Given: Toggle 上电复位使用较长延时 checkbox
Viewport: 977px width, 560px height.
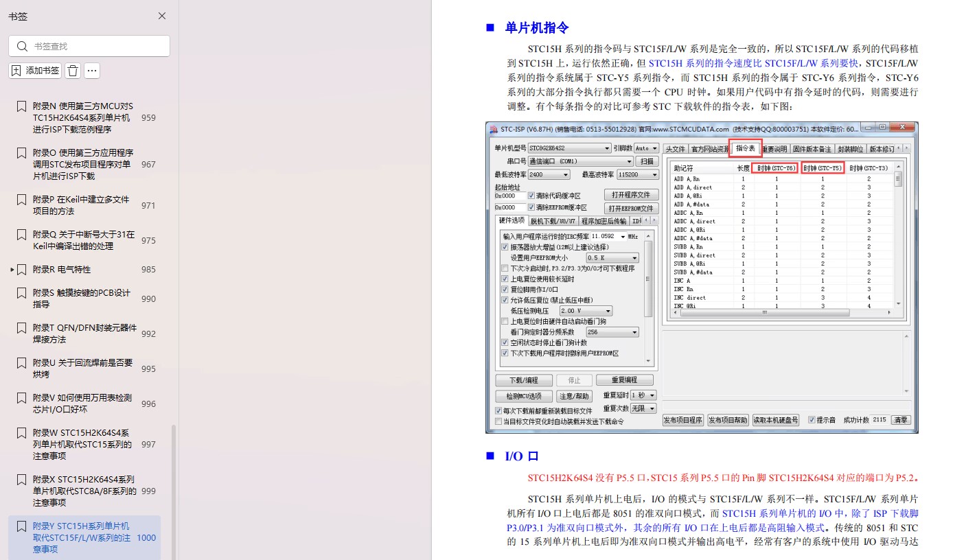Looking at the screenshot, I should pyautogui.click(x=505, y=279).
